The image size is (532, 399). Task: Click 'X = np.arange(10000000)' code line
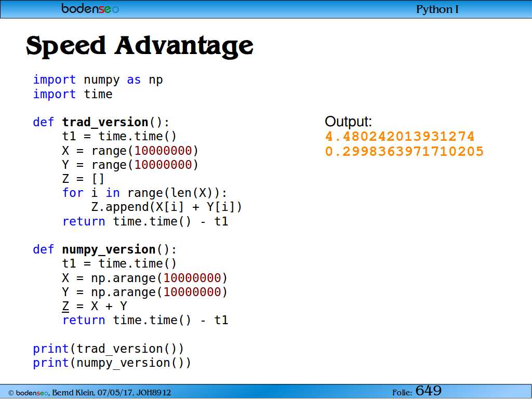click(144, 278)
